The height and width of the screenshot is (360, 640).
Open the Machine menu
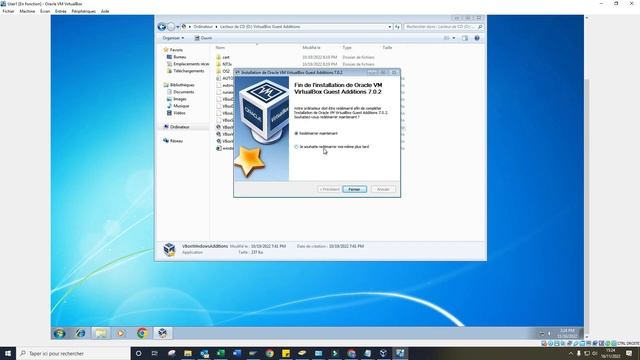[x=27, y=11]
